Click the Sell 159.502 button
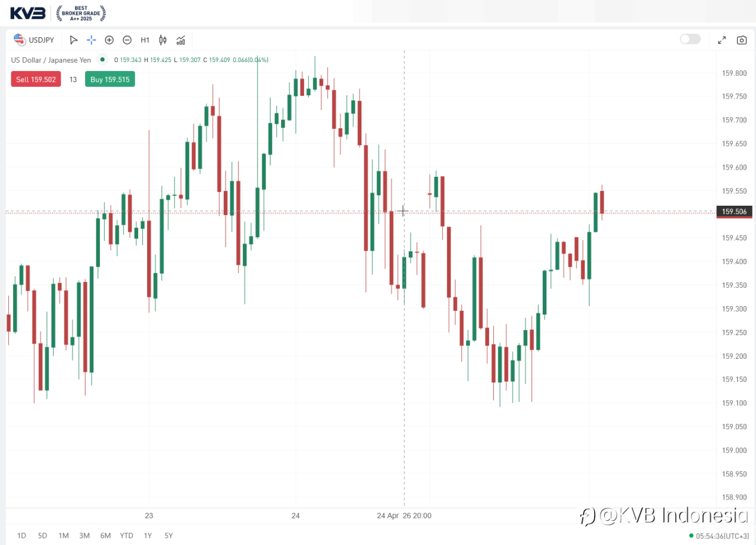The width and height of the screenshot is (756, 545). tap(35, 79)
